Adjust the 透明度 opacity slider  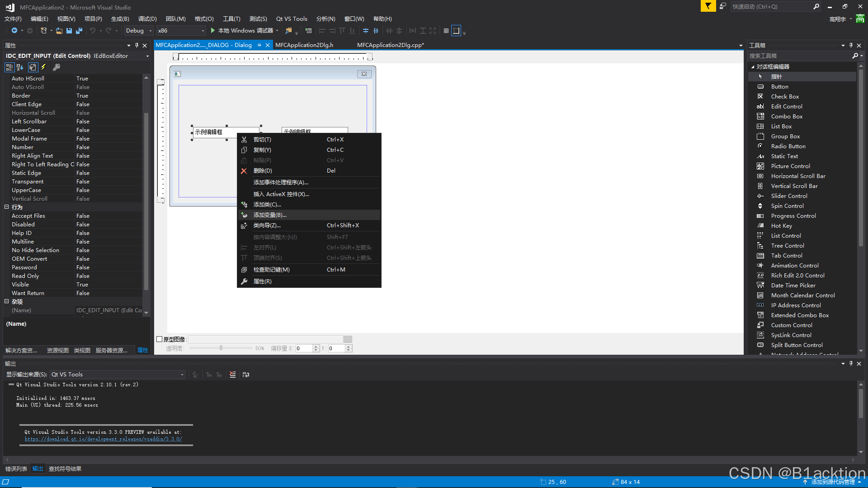click(221, 348)
